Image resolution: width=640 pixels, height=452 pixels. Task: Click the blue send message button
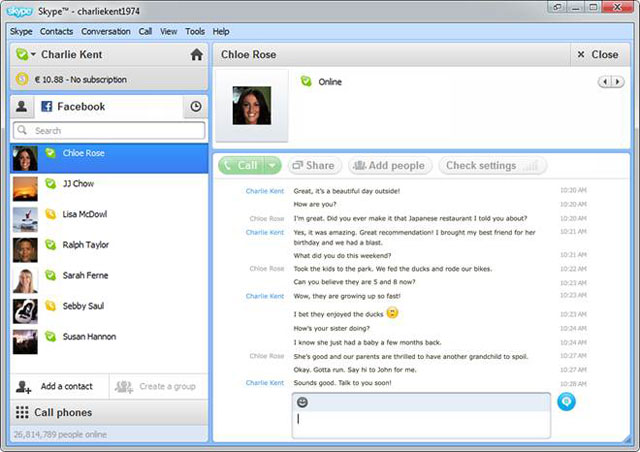pyautogui.click(x=567, y=401)
